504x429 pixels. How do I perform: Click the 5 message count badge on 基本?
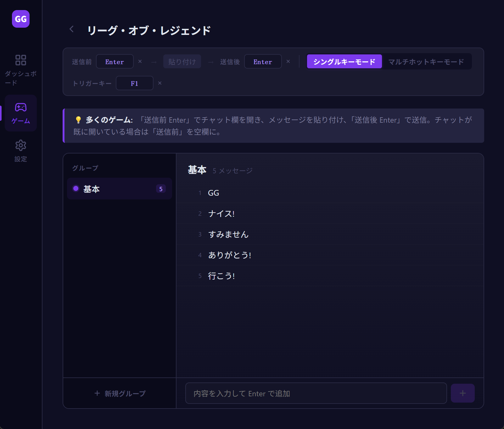pyautogui.click(x=161, y=189)
